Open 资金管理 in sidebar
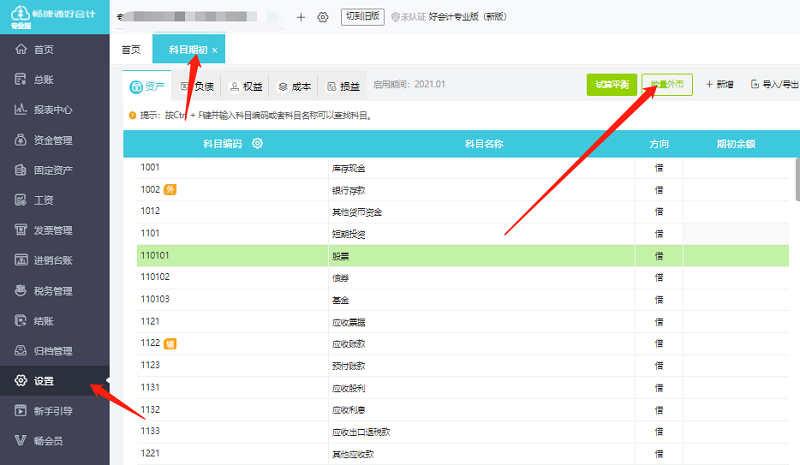The image size is (800, 465). click(55, 140)
